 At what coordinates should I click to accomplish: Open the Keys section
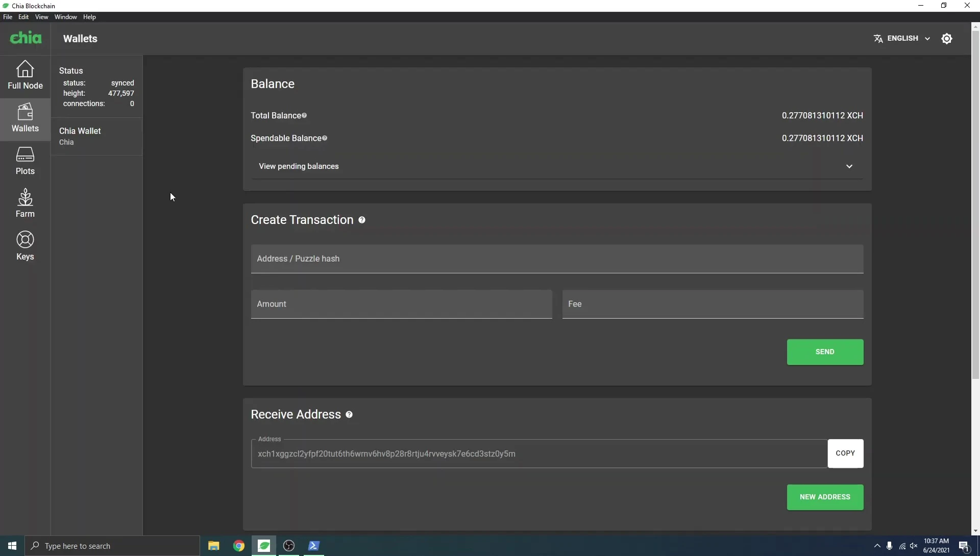(25, 246)
